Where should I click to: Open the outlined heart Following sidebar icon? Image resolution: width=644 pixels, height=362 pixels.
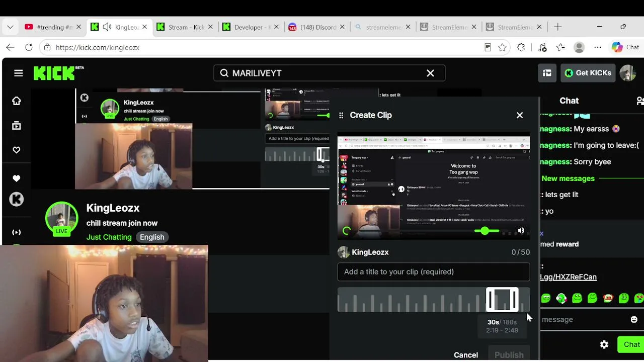[17, 150]
